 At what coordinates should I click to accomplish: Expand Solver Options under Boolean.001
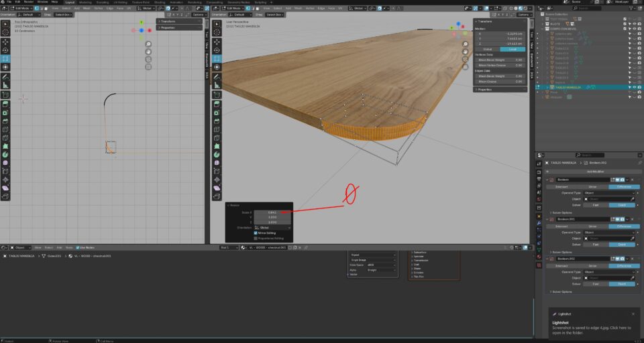(563, 252)
